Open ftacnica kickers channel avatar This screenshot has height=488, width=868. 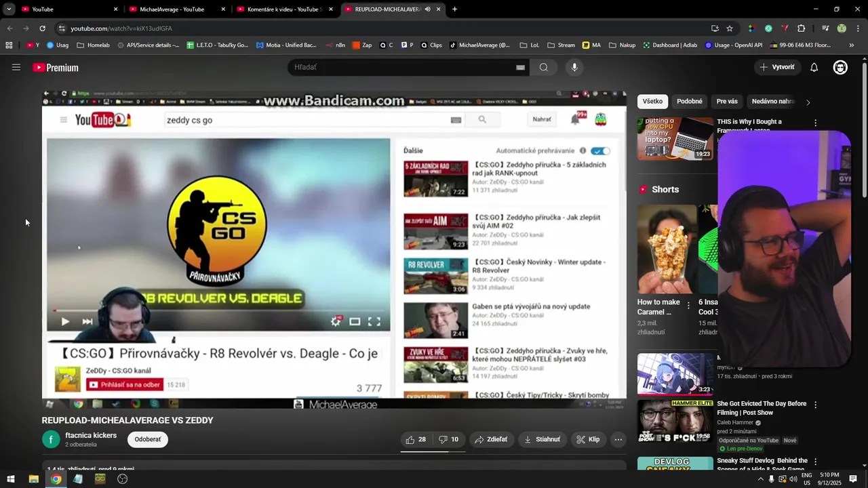(51, 439)
